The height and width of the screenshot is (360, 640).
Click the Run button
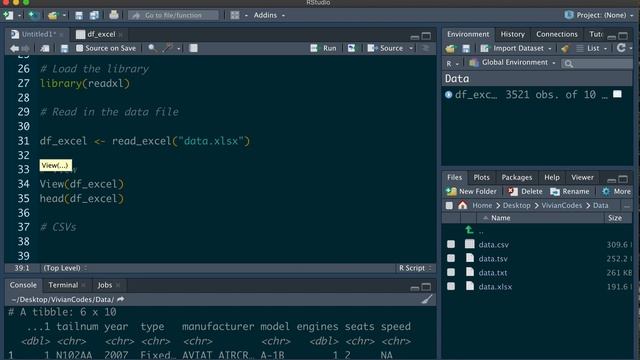pyautogui.click(x=324, y=48)
